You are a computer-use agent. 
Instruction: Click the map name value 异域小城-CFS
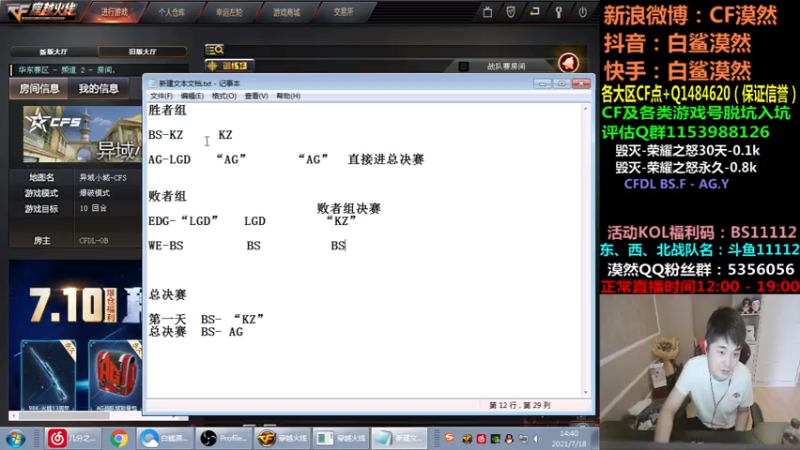[x=103, y=178]
